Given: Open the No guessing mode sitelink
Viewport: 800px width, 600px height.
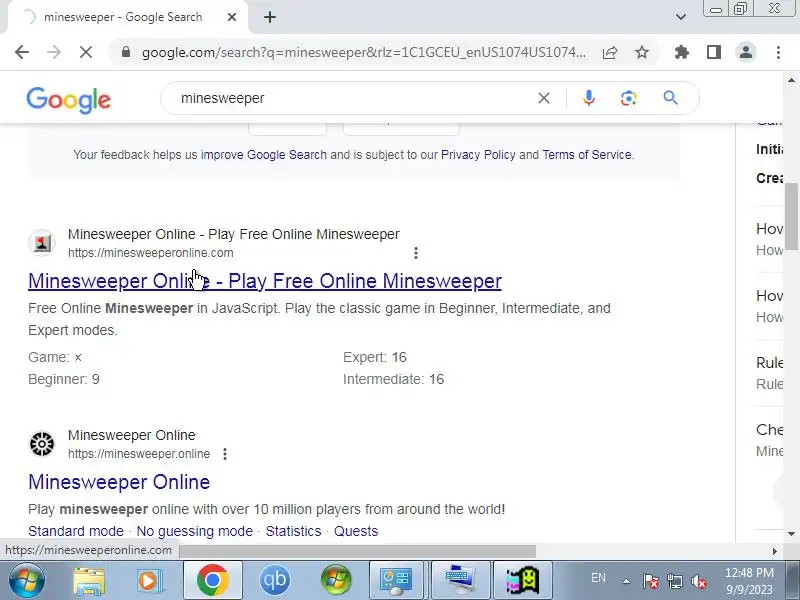Looking at the screenshot, I should click(x=194, y=531).
